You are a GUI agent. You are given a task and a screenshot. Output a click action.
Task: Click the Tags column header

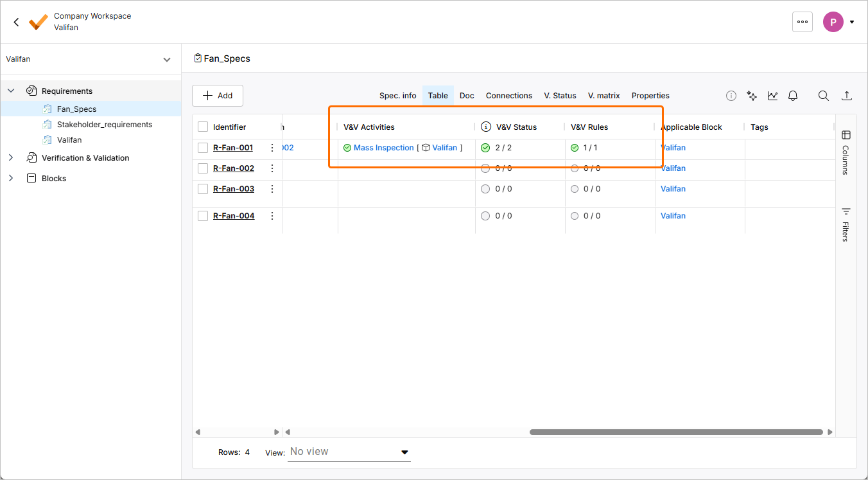(759, 127)
